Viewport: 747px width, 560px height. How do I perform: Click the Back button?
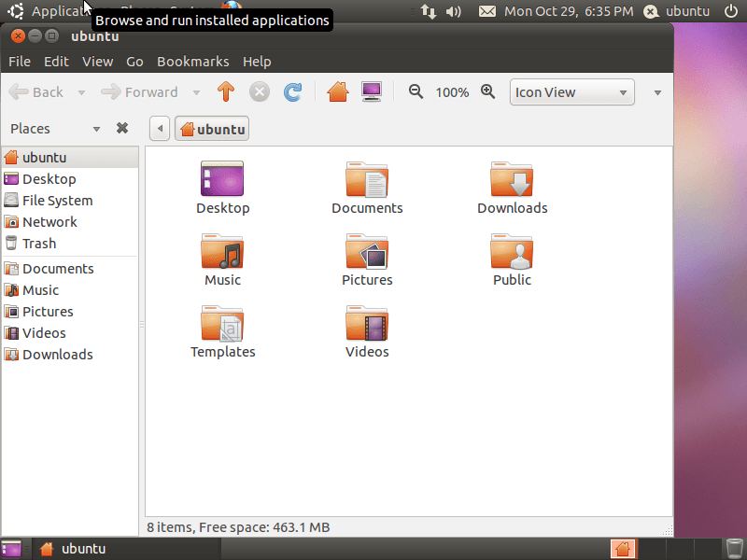36,91
